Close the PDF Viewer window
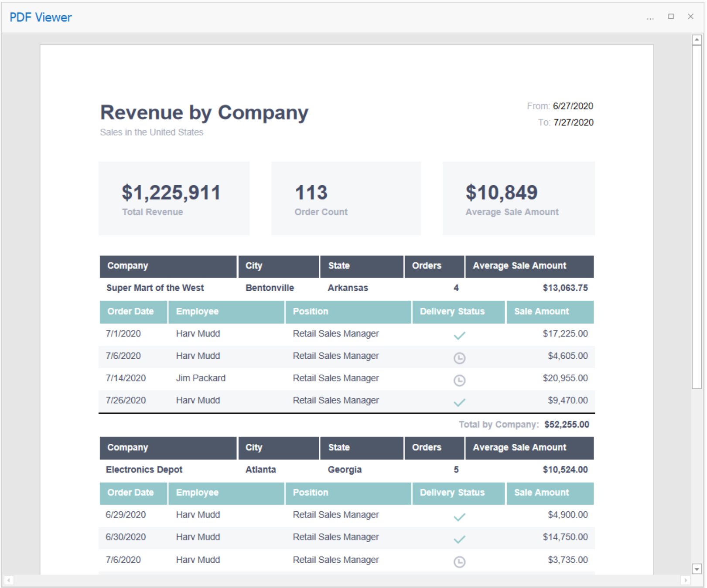This screenshot has height=588, width=707. (690, 17)
